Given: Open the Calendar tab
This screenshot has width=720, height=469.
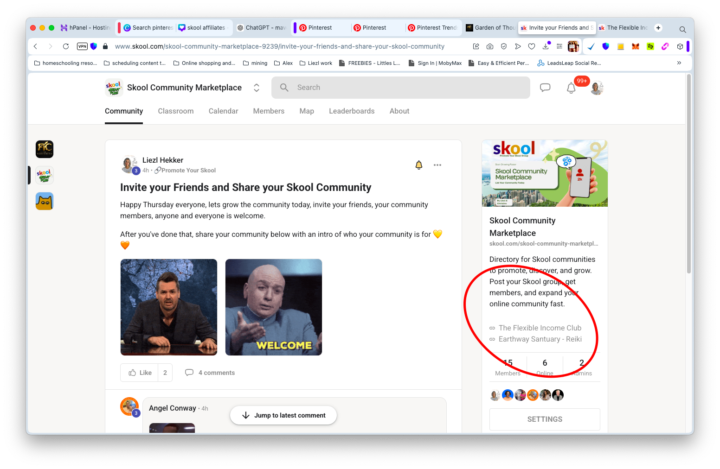Looking at the screenshot, I should coord(223,111).
